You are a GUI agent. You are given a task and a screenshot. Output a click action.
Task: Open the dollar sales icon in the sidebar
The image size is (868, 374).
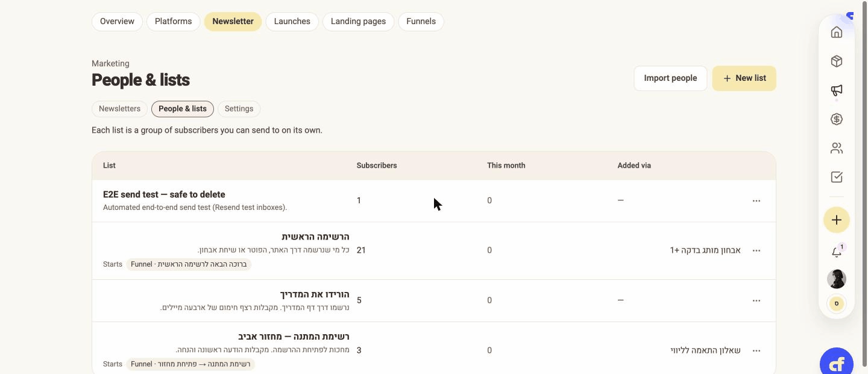(837, 119)
